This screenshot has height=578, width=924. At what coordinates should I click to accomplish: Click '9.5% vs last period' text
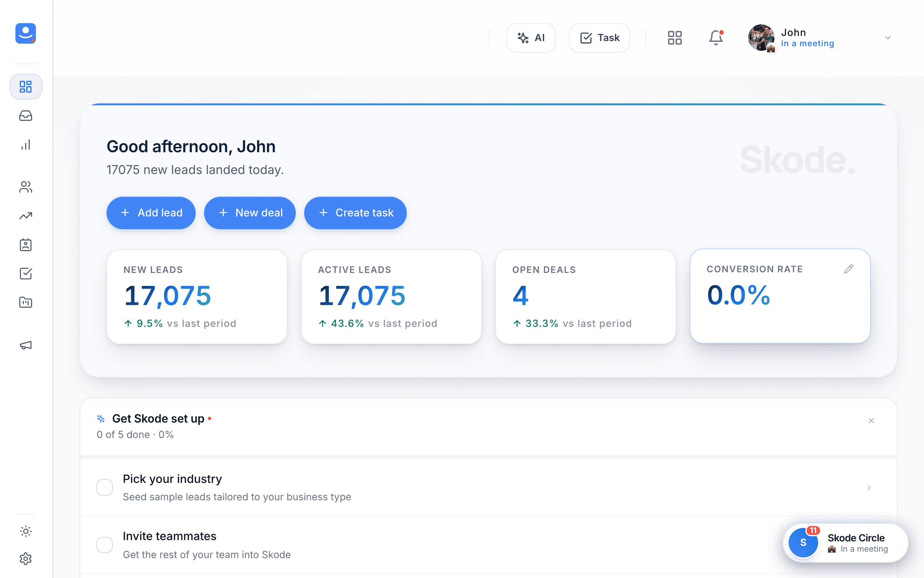tap(180, 323)
